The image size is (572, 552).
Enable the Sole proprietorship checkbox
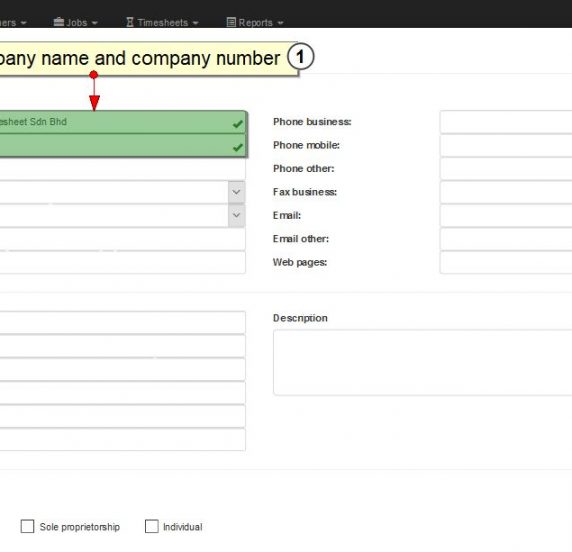pos(27,526)
